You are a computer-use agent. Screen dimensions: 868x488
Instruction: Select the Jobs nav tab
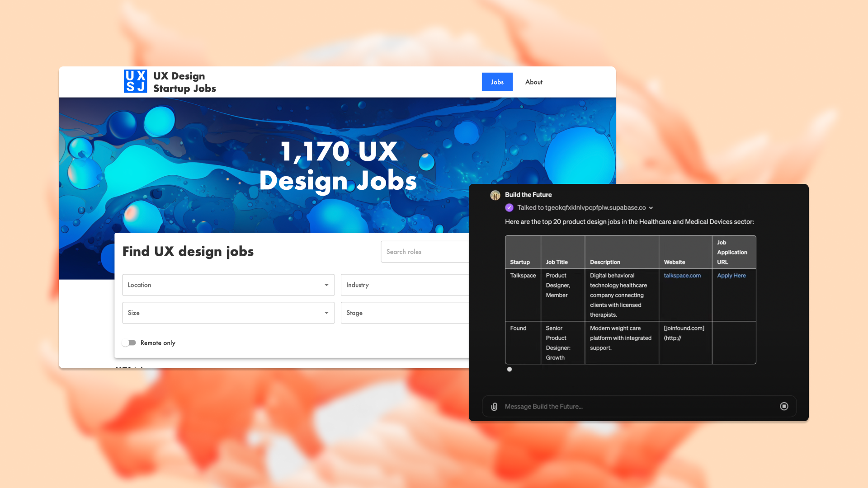pos(497,82)
